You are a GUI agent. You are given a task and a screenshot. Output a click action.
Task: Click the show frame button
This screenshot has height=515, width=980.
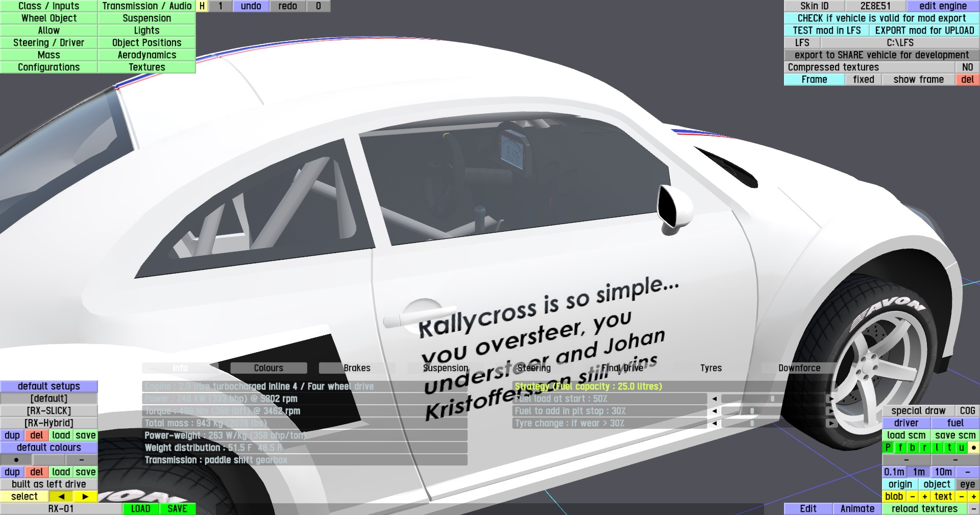tap(919, 80)
